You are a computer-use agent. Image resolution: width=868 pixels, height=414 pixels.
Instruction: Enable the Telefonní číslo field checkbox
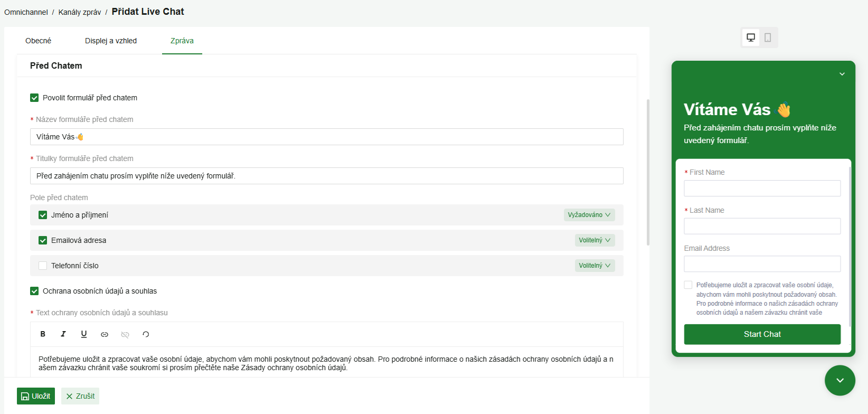point(43,266)
